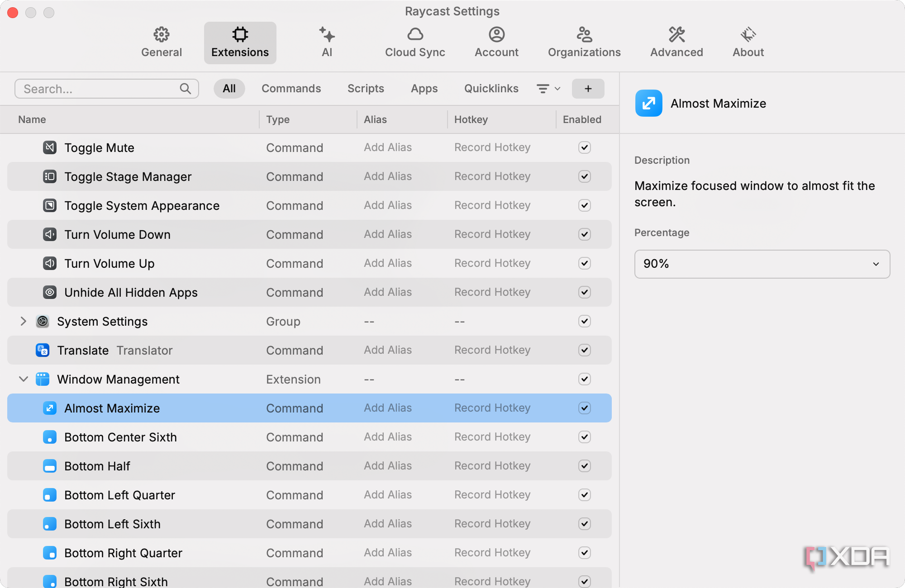The image size is (905, 588).
Task: Click the About icon
Action: click(x=748, y=34)
